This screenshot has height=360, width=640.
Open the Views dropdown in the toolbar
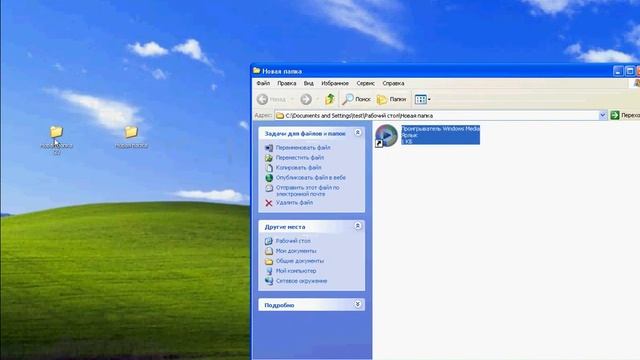(x=422, y=99)
